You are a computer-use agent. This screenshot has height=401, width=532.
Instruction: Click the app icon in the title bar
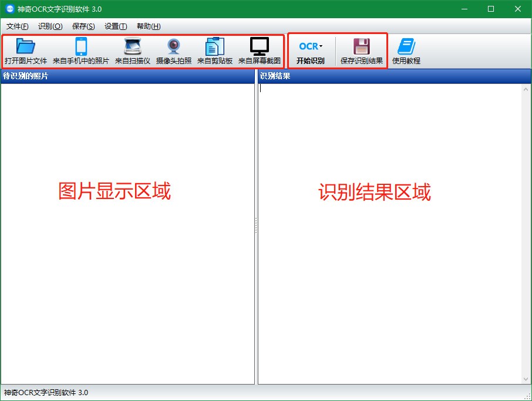[x=9, y=9]
